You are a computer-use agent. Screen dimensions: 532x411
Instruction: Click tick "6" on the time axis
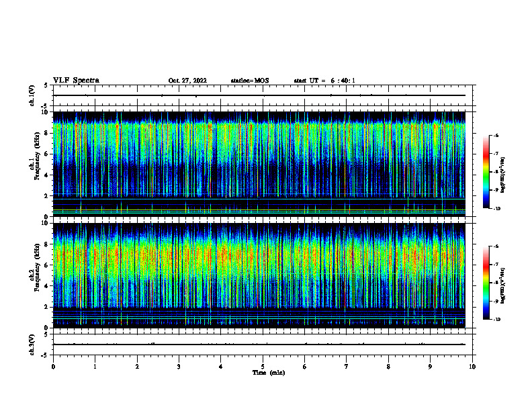point(305,367)
